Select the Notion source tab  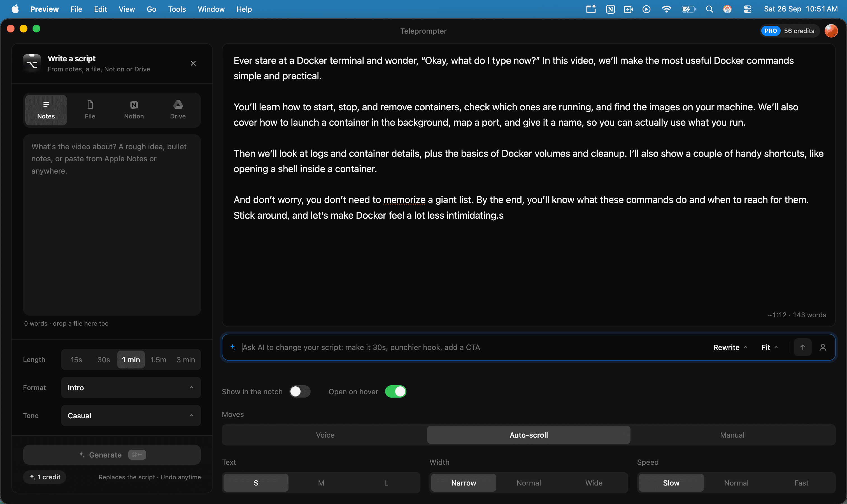pos(134,110)
